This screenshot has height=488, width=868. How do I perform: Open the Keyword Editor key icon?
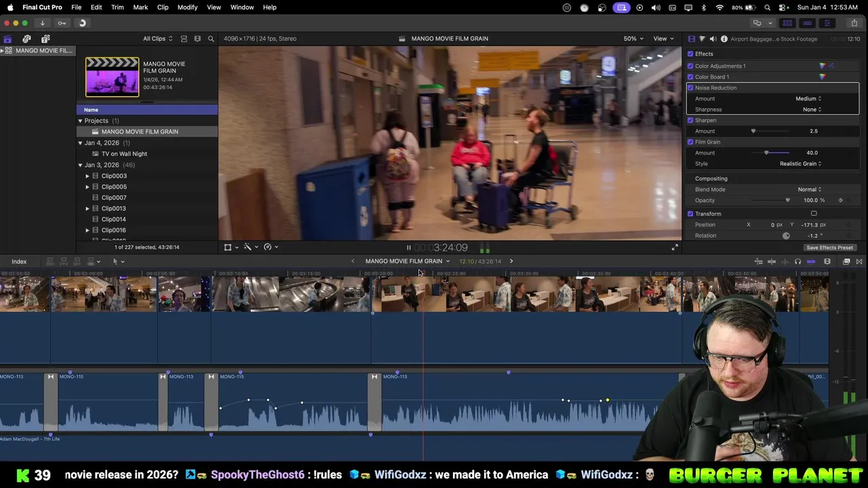point(62,23)
